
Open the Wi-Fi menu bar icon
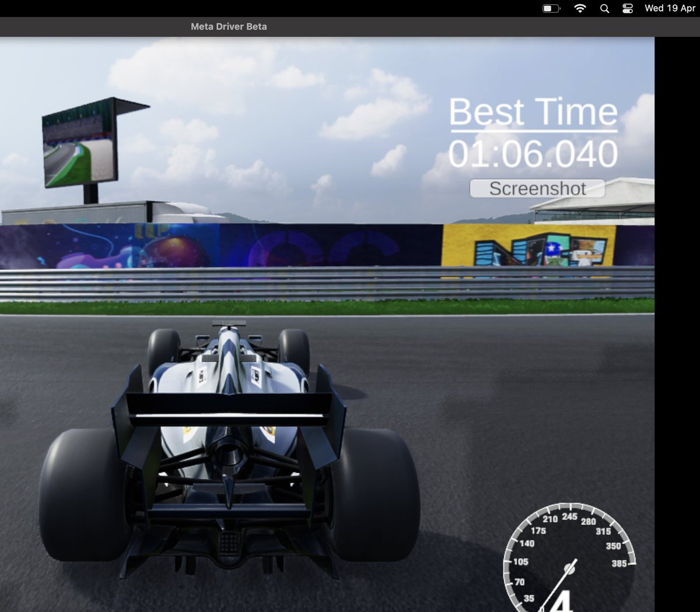580,8
